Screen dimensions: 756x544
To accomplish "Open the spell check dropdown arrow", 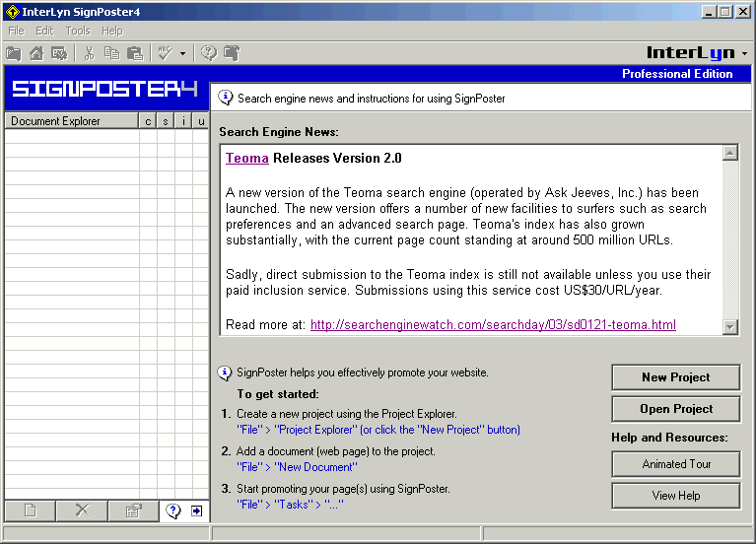I will pyautogui.click(x=182, y=53).
